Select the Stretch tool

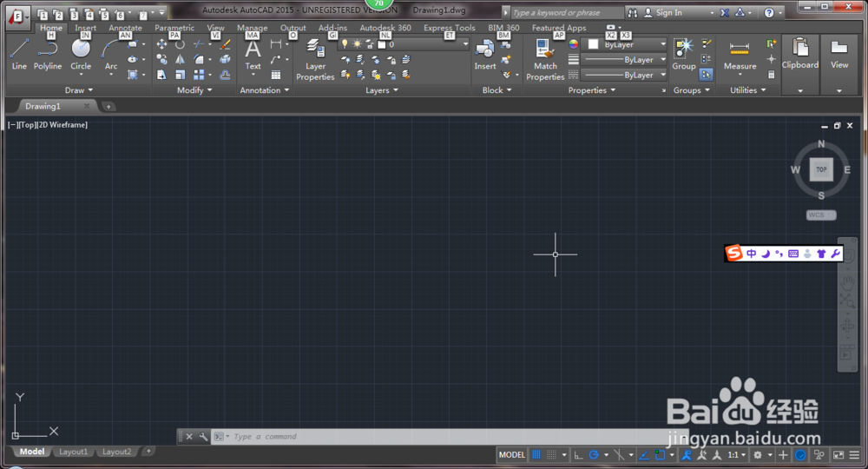161,74
